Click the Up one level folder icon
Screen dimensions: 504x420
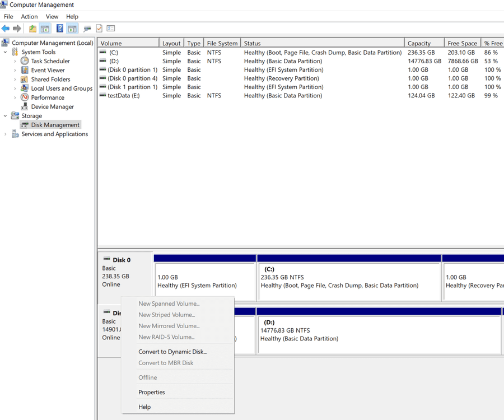(x=32, y=29)
